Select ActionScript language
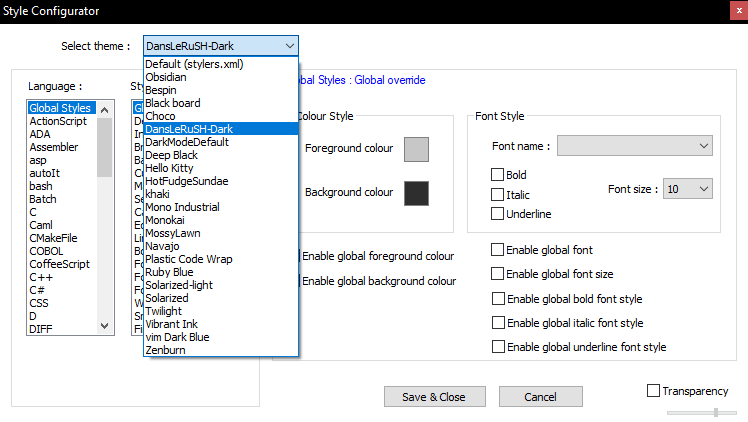Image resolution: width=748 pixels, height=422 pixels. tap(62, 121)
